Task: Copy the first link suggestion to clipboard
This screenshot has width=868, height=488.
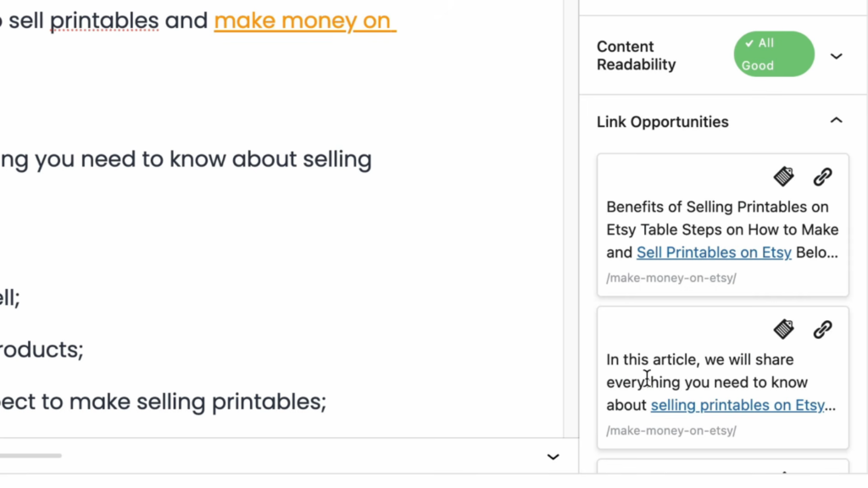Action: [784, 176]
